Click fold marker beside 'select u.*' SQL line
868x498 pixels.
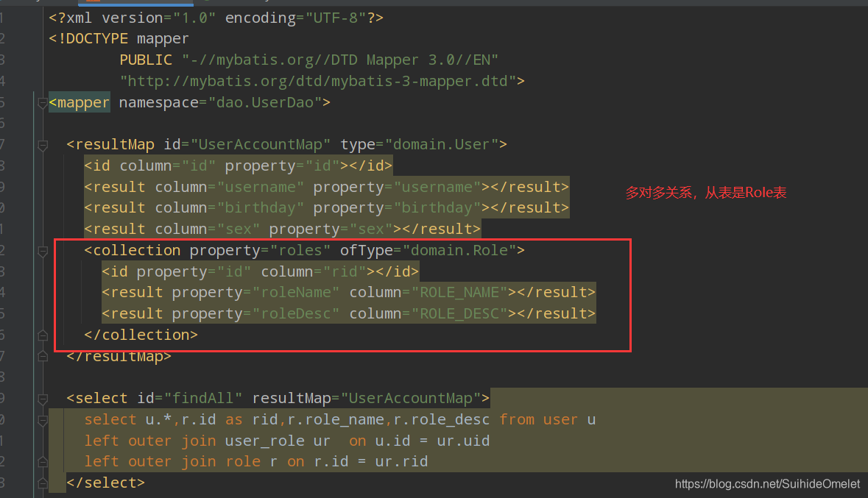click(43, 421)
